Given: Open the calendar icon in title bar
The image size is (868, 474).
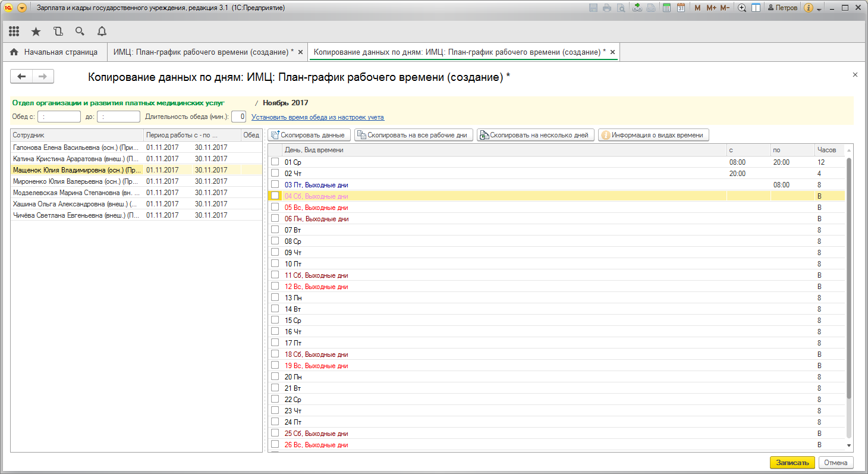Looking at the screenshot, I should pyautogui.click(x=681, y=8).
